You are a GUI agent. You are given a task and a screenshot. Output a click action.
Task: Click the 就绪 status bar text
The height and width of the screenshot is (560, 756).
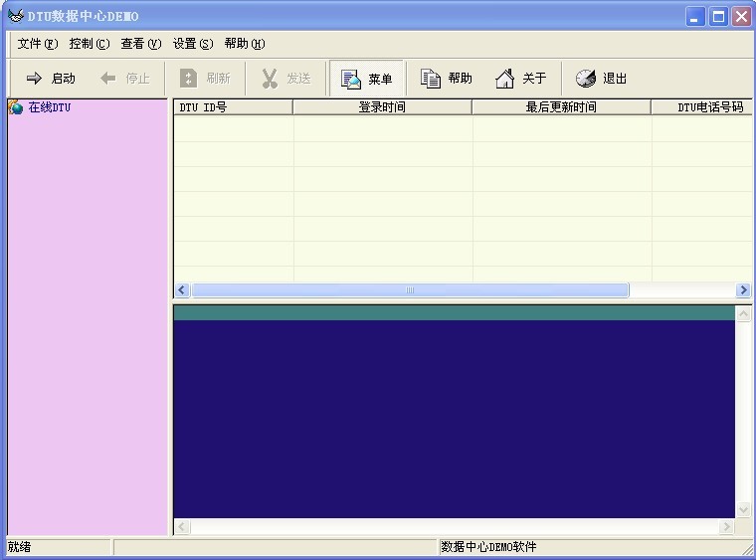(x=19, y=546)
